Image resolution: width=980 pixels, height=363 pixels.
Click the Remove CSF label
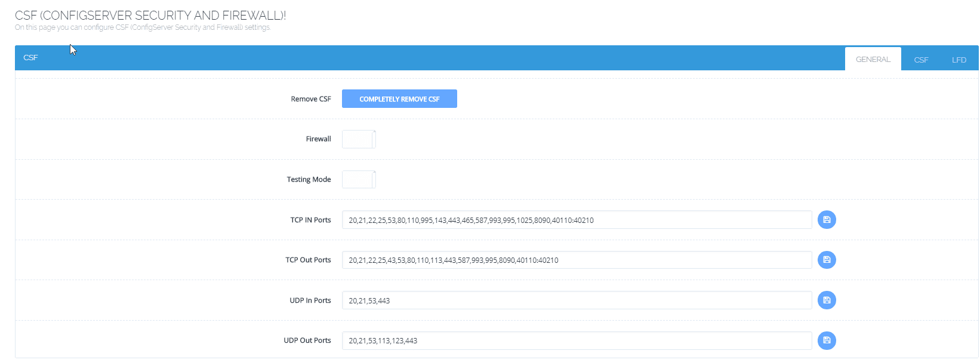click(310, 99)
